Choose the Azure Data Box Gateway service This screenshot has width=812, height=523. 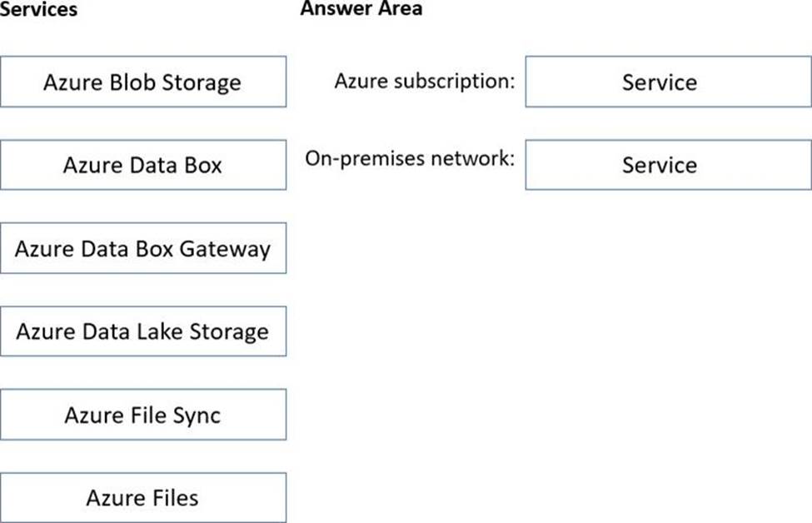(142, 248)
